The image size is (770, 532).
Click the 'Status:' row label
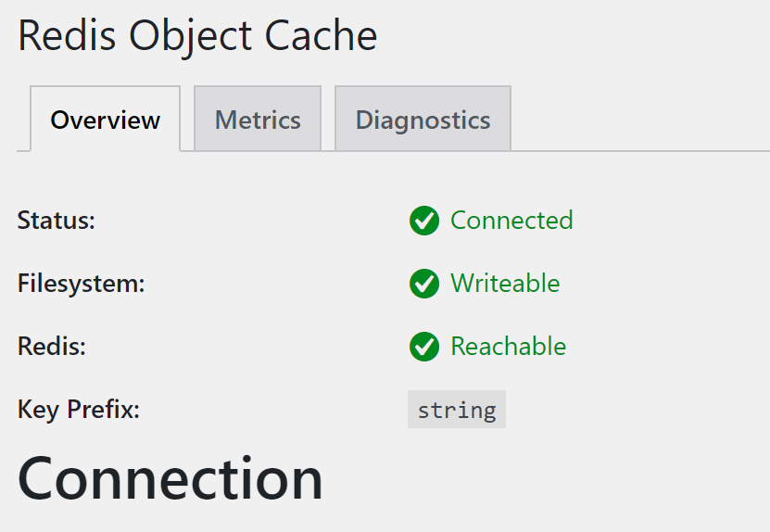57,221
